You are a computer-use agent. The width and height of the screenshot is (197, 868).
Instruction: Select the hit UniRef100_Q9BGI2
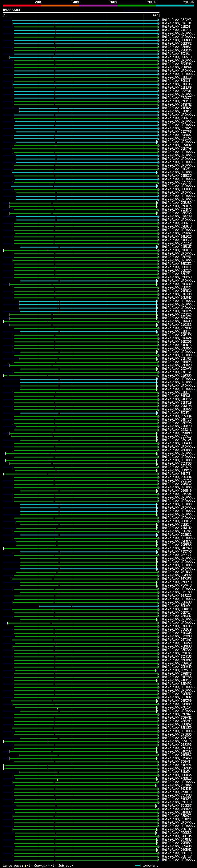177,118
